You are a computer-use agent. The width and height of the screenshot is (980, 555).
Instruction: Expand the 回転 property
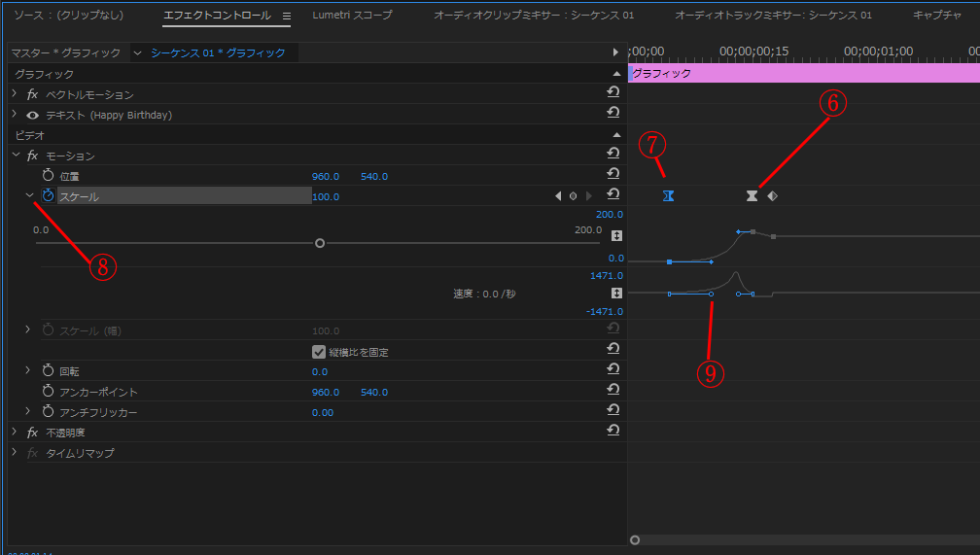(x=28, y=370)
